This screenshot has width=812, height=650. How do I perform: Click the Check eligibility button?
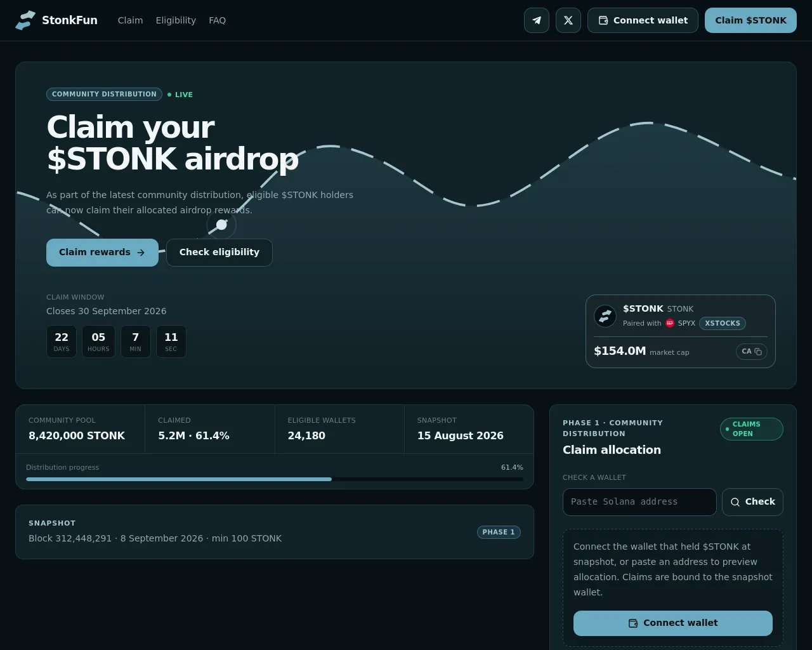219,253
